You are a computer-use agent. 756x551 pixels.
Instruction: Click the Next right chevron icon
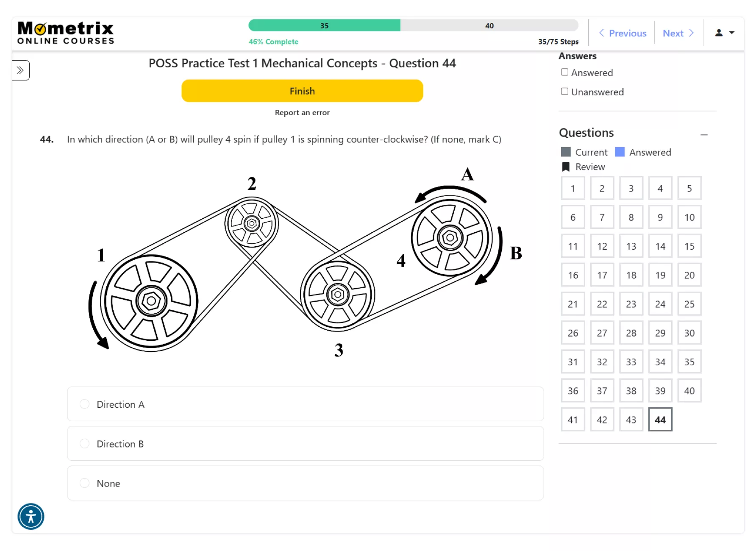(691, 33)
